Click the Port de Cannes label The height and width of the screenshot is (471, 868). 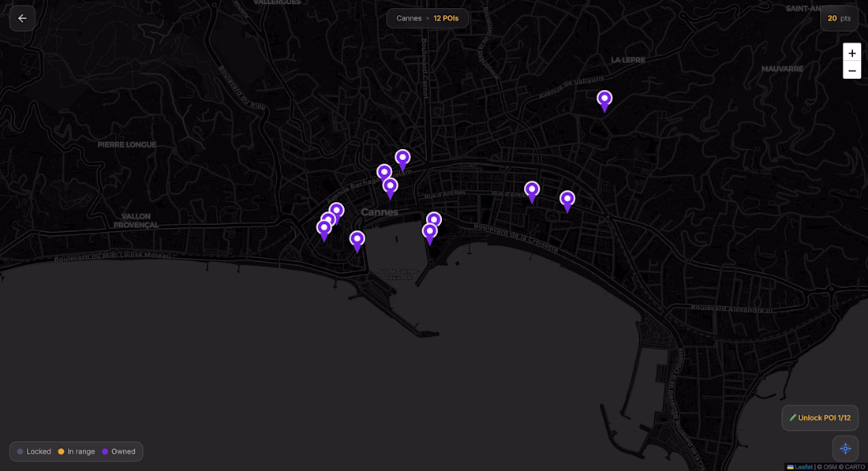point(396,274)
